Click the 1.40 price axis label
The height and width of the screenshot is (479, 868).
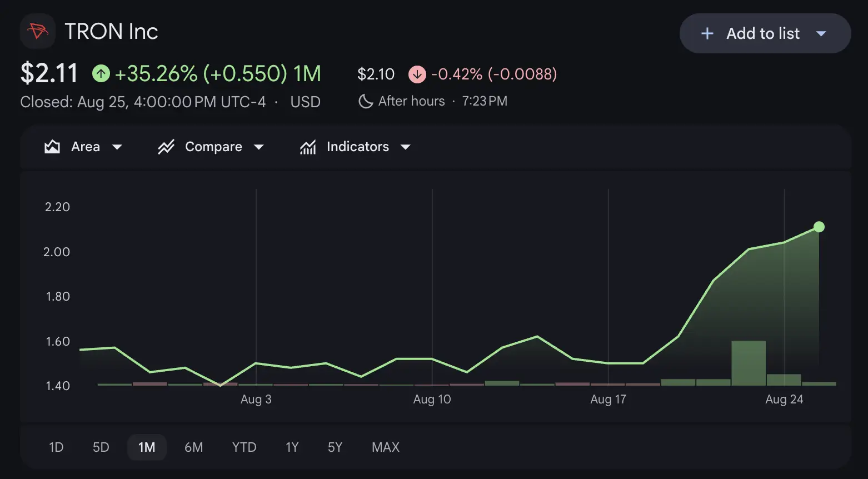click(x=58, y=386)
